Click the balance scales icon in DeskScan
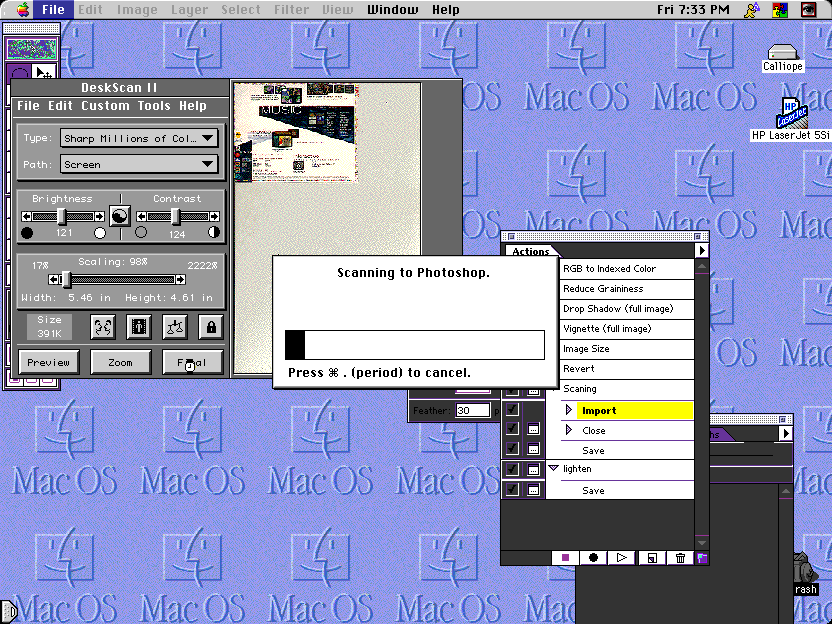 click(174, 326)
